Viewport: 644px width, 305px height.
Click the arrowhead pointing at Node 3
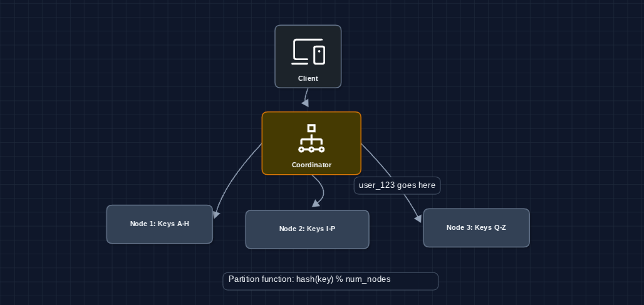pyautogui.click(x=418, y=218)
